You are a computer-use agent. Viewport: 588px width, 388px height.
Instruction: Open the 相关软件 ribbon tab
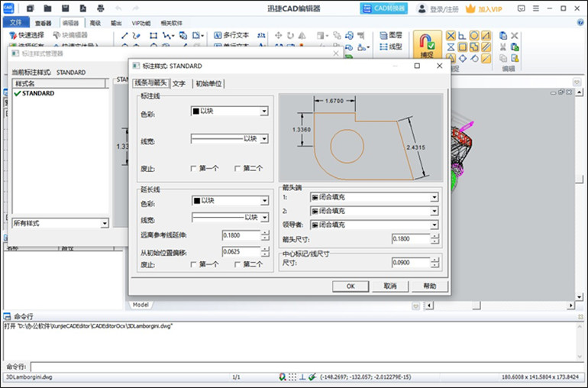pyautogui.click(x=171, y=23)
